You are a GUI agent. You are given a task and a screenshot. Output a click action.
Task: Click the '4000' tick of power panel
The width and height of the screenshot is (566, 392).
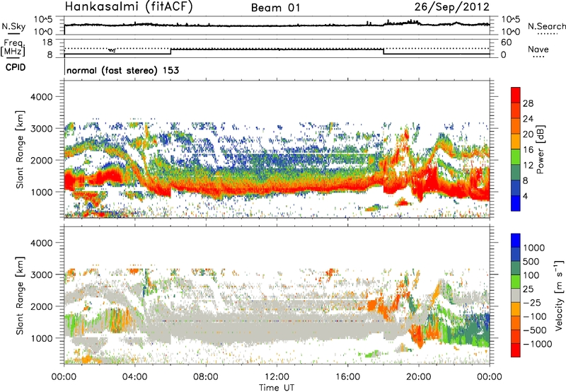point(41,97)
